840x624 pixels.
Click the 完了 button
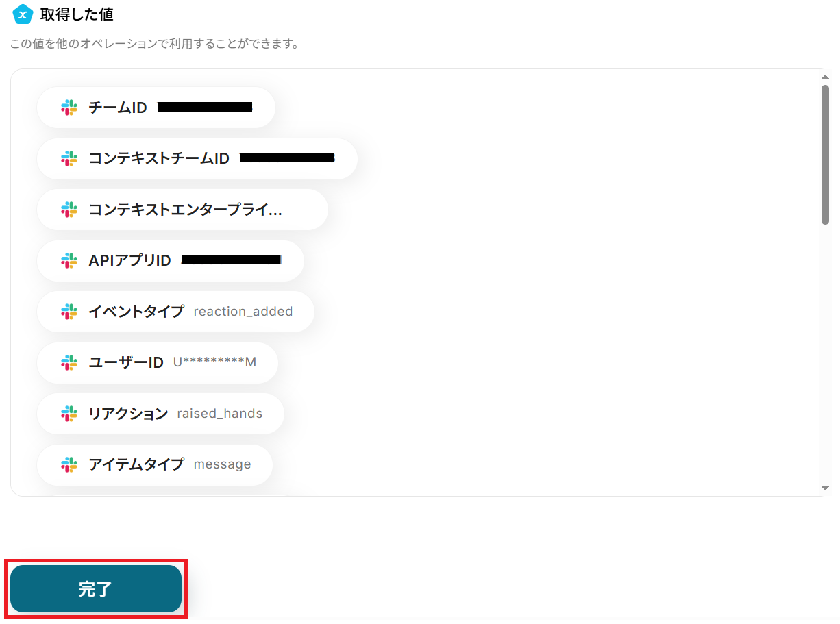click(x=96, y=589)
